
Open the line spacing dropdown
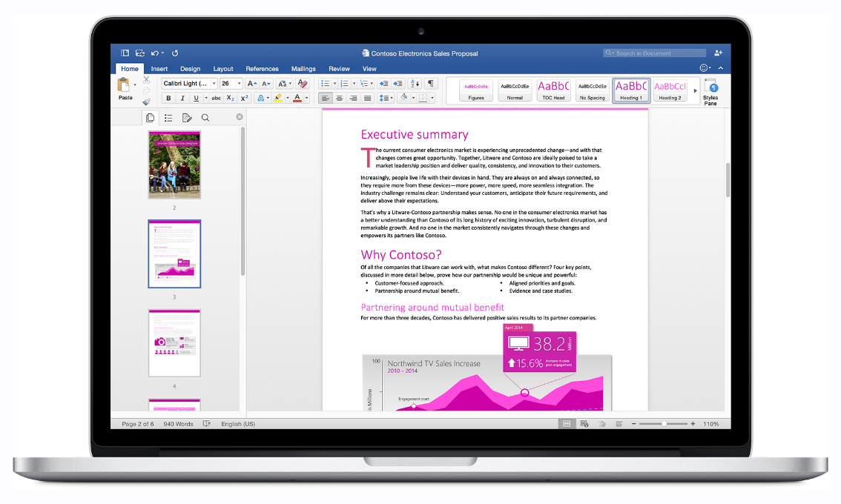click(x=386, y=98)
